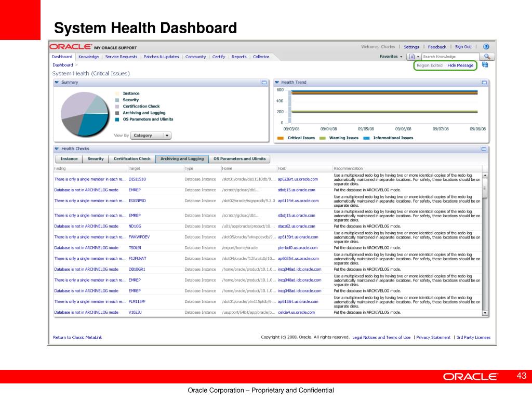The width and height of the screenshot is (532, 399).
Task: Click the Instance legend color swatch
Action: pyautogui.click(x=117, y=94)
